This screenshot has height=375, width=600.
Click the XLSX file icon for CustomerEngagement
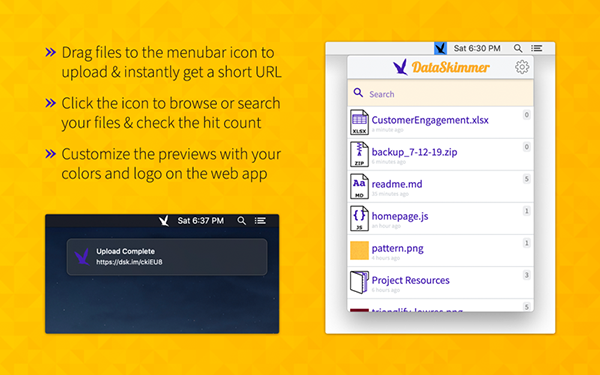pyautogui.click(x=359, y=122)
